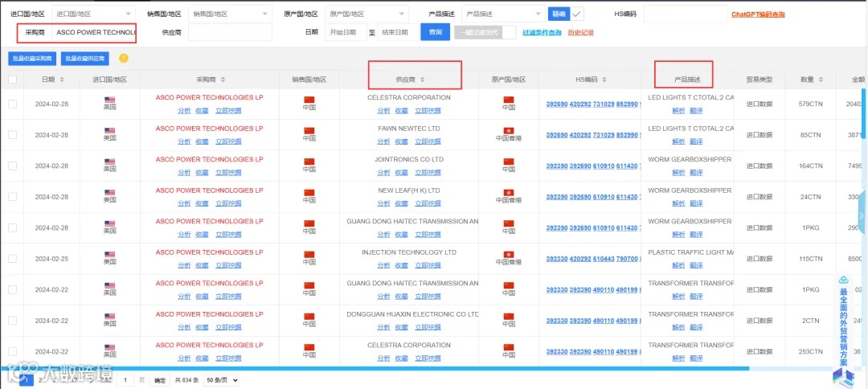Toggle the 精确 exact-match checkbox

pyautogui.click(x=577, y=14)
